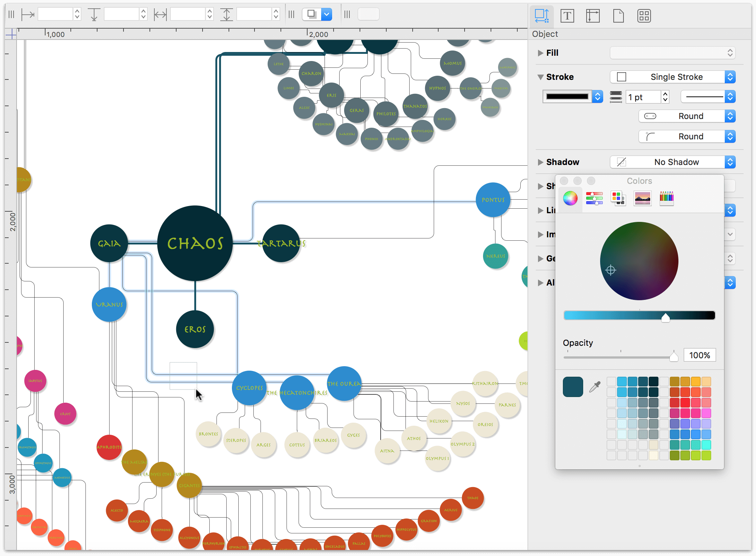756x556 pixels.
Task: Select the THANATOS node
Action: coord(415,106)
